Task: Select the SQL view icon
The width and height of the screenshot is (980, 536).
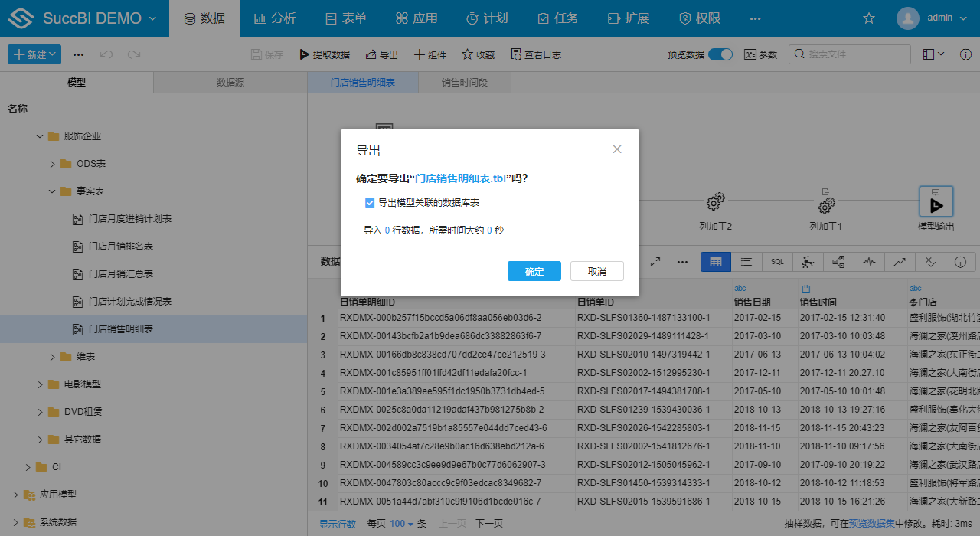Action: pyautogui.click(x=776, y=262)
